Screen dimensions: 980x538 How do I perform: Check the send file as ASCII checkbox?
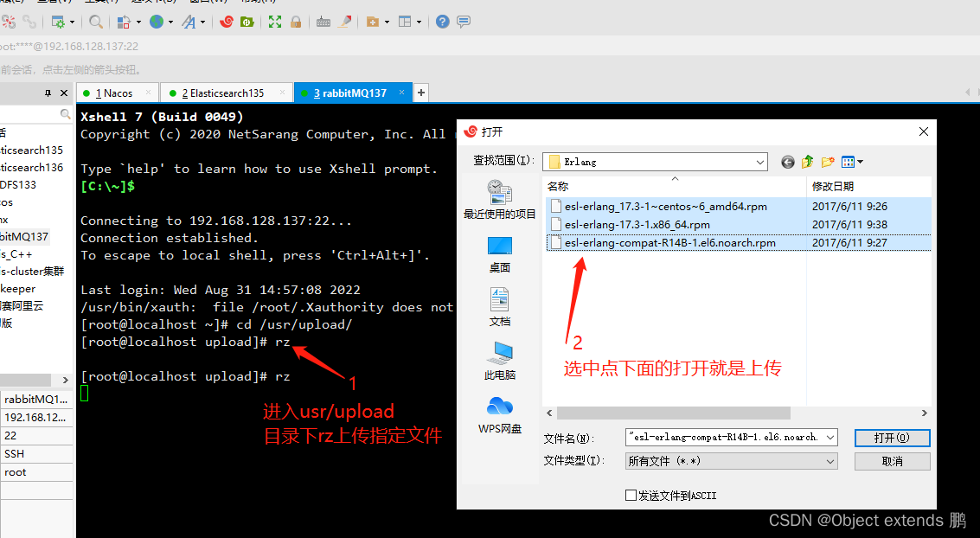(x=631, y=496)
